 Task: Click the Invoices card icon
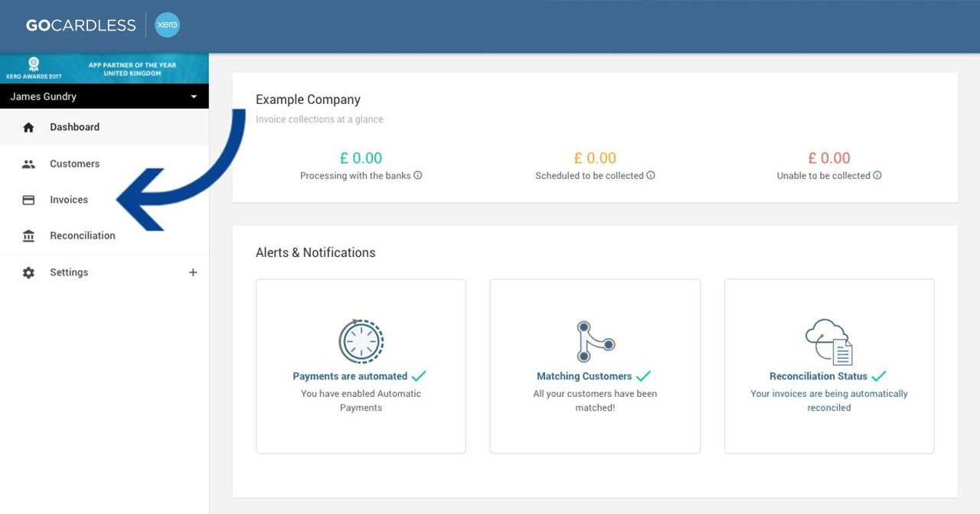(28, 200)
